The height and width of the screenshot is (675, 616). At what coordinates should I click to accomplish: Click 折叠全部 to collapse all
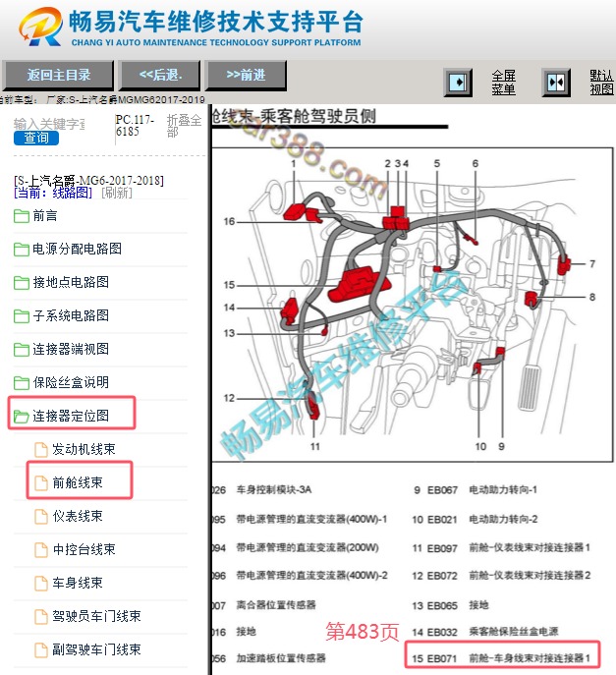click(185, 126)
